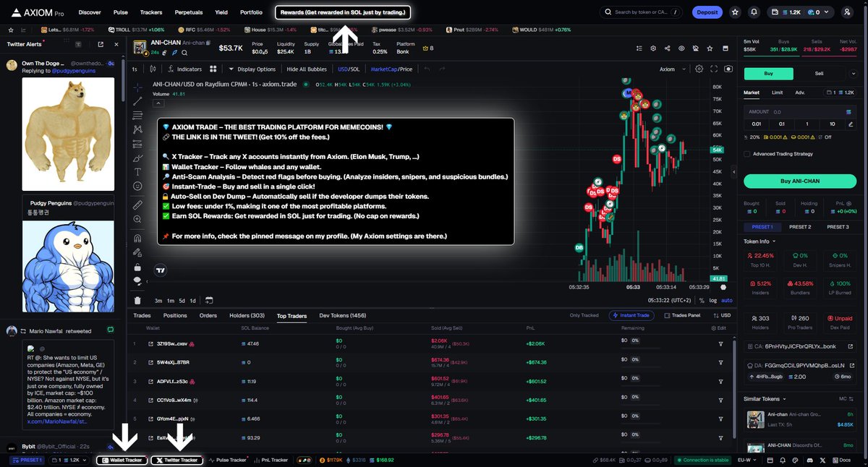Open chart settings gear icon
Screen dimensions: 868x467
699,69
